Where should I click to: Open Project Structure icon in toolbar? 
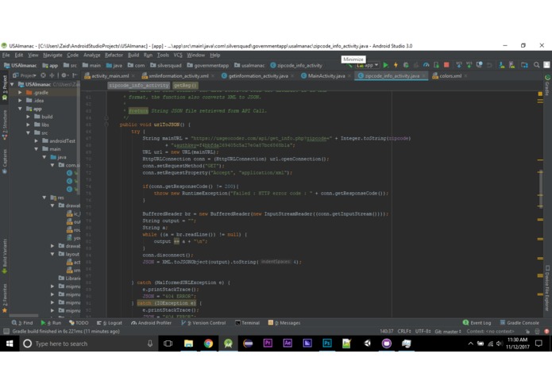click(x=524, y=65)
